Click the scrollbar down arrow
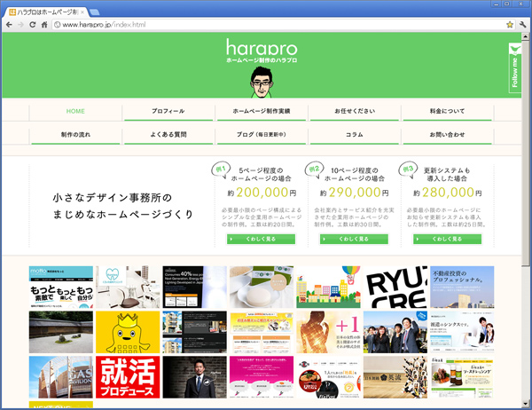 tap(525, 404)
